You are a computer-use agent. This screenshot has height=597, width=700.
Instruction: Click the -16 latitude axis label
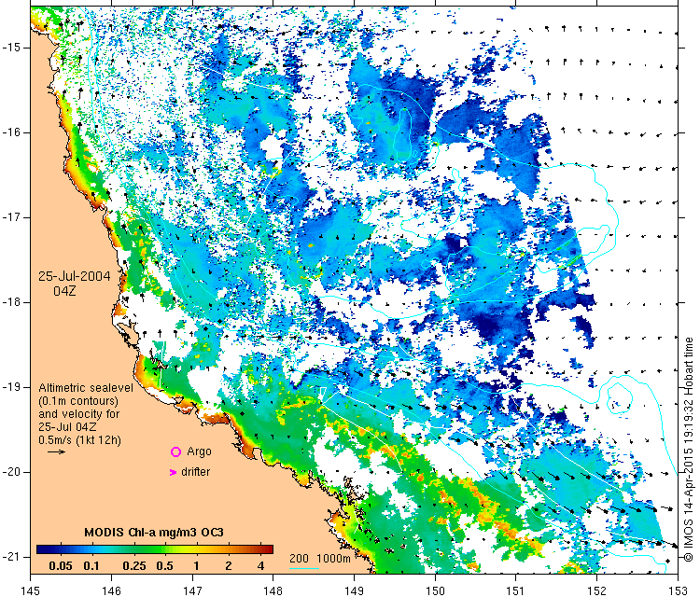coord(10,132)
